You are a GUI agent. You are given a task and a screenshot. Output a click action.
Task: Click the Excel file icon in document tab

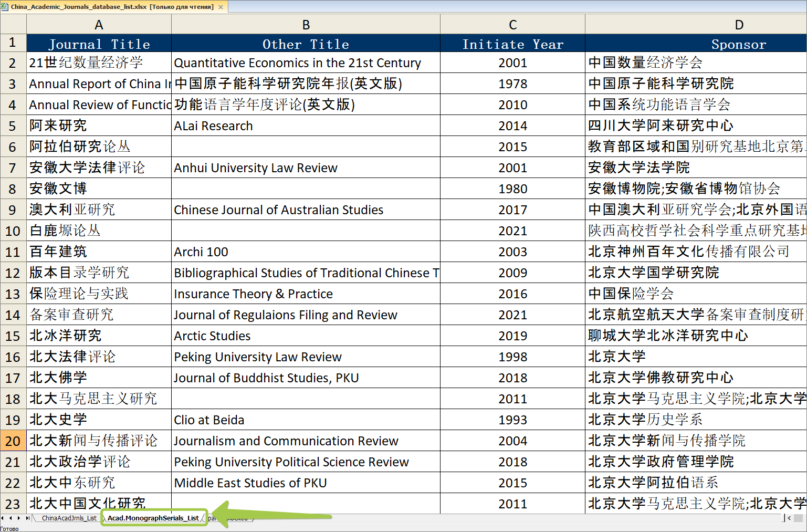(5, 7)
